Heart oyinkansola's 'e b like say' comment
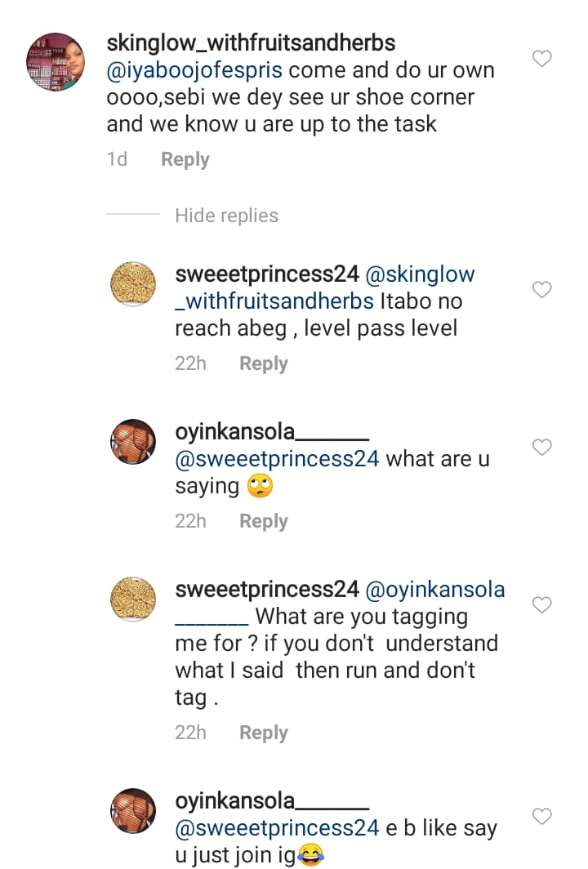Image resolution: width=588 pixels, height=869 pixels. (x=541, y=816)
